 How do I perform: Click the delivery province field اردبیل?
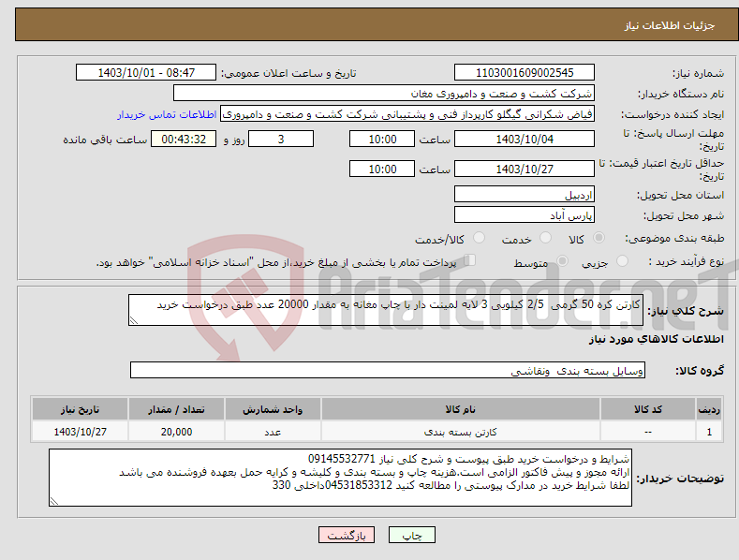[x=525, y=194]
